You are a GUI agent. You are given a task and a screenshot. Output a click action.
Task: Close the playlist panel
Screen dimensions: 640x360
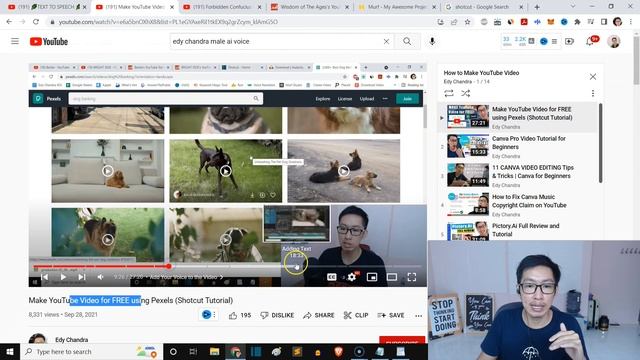(593, 76)
